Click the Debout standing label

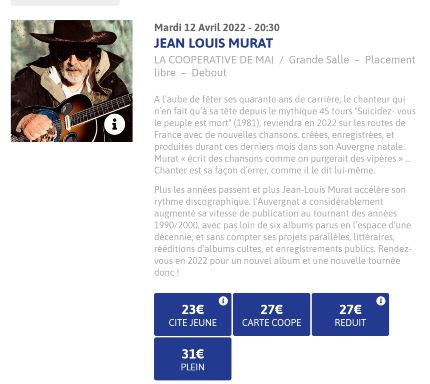(209, 73)
